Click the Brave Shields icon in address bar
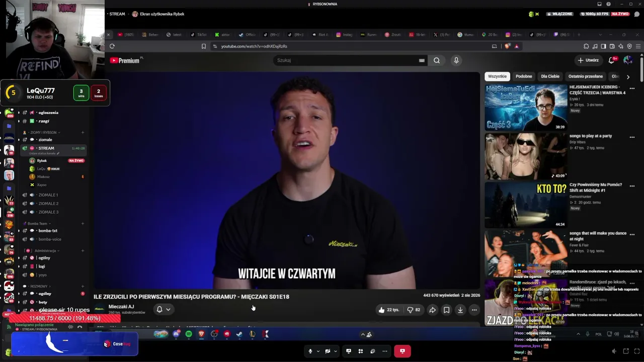Viewport: 644px width, 362px height. click(x=507, y=46)
